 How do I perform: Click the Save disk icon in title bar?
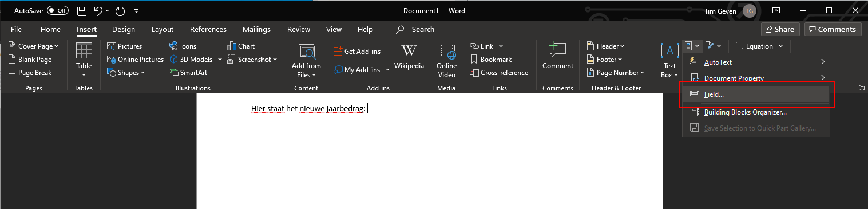tap(82, 11)
